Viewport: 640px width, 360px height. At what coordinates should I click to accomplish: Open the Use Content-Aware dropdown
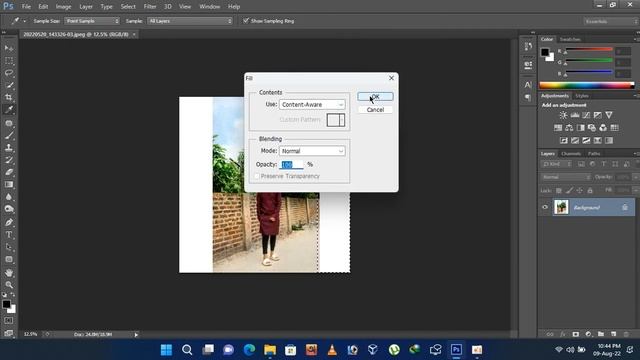pos(312,104)
